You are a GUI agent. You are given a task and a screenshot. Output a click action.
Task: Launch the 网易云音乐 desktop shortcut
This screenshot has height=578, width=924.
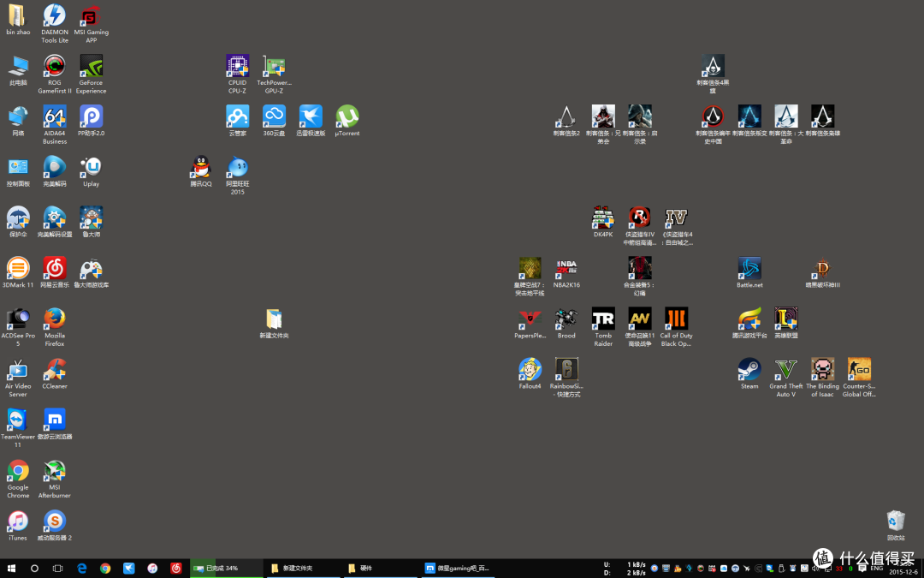pyautogui.click(x=54, y=272)
